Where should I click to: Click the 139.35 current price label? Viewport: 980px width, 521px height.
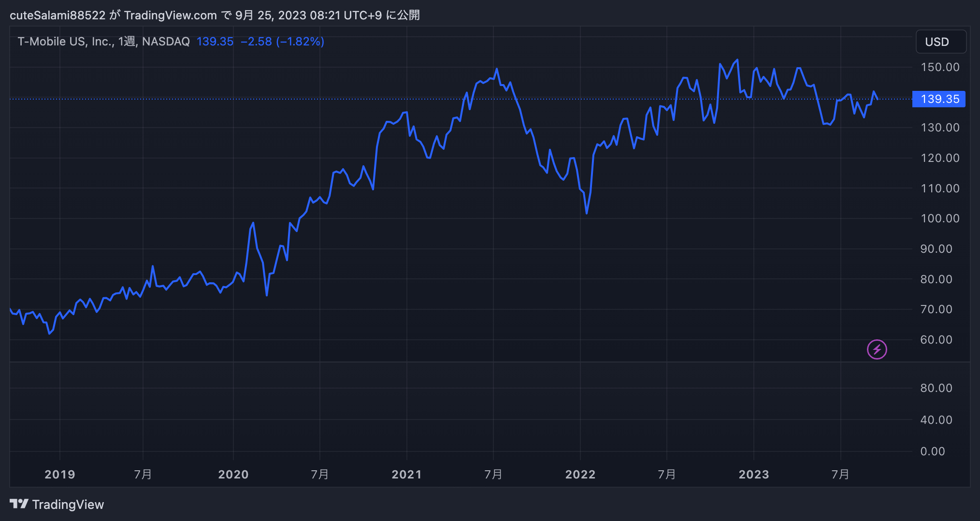click(938, 99)
